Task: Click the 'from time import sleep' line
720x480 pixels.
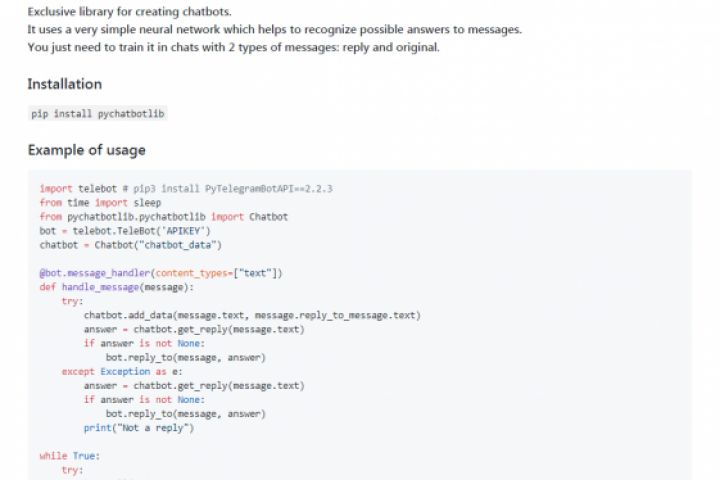Action: pyautogui.click(x=100, y=202)
